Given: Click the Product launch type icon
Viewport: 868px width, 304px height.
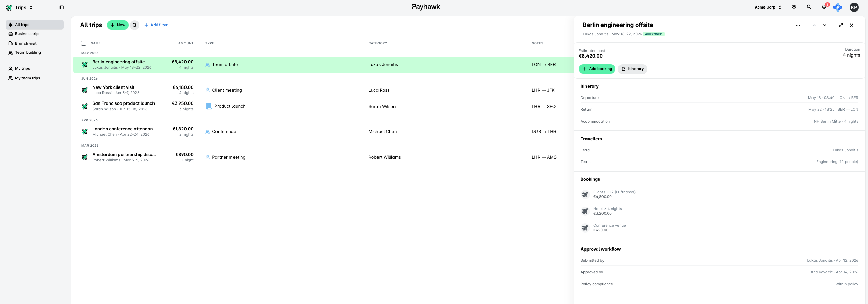Looking at the screenshot, I should tap(209, 106).
